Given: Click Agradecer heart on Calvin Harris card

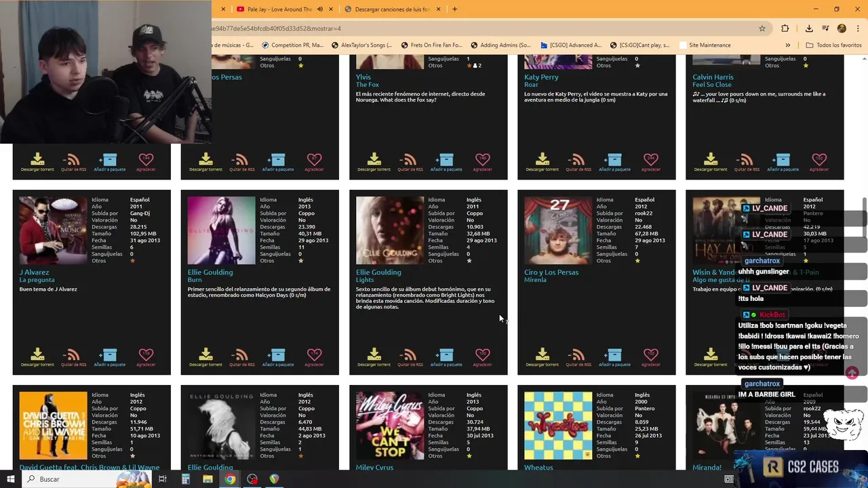Looking at the screenshot, I should point(818,162).
